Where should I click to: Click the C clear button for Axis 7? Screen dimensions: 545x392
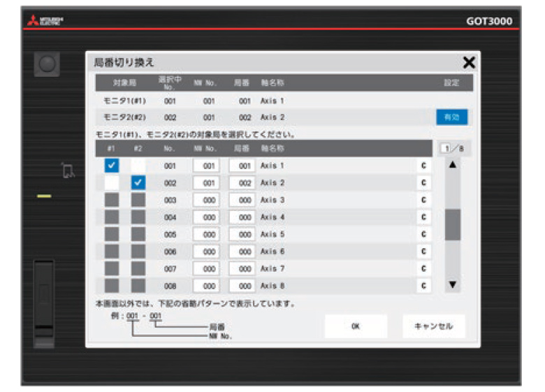[423, 268]
